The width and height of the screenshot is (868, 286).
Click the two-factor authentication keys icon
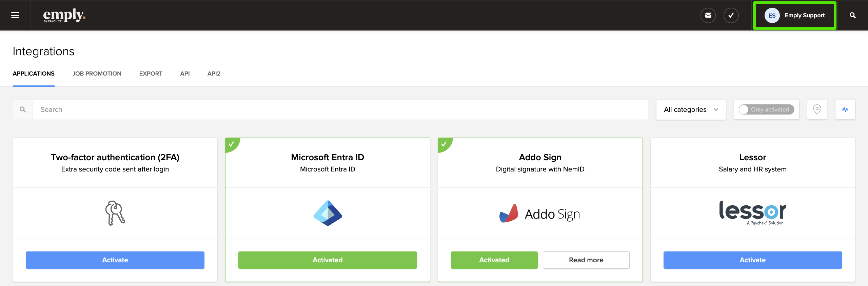(x=115, y=213)
